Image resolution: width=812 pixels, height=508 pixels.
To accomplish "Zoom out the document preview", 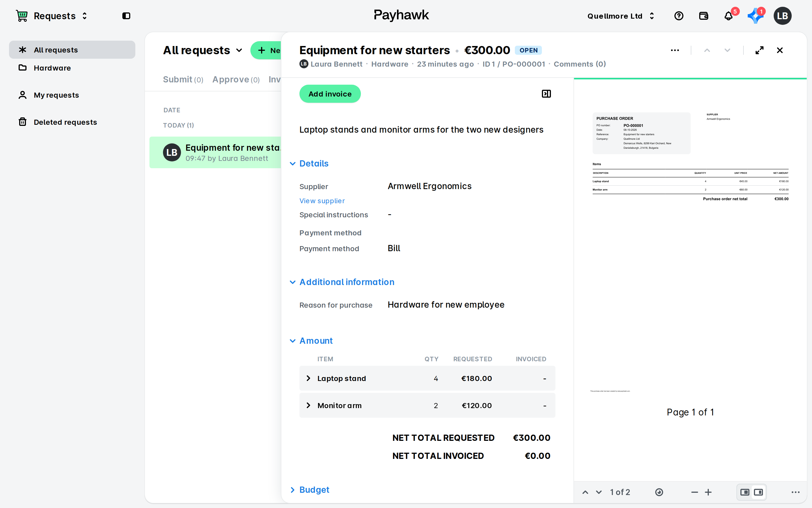I will pyautogui.click(x=694, y=492).
